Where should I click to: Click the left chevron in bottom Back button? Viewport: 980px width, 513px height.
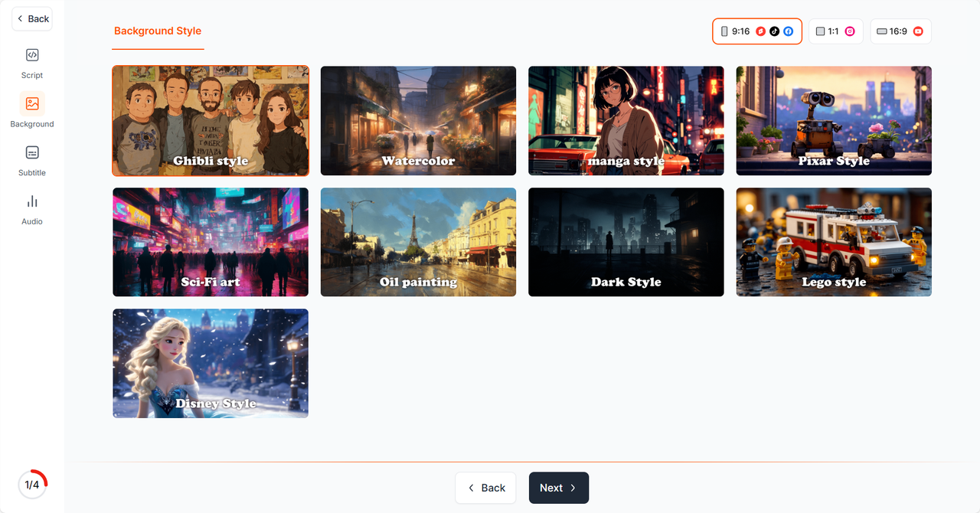472,488
